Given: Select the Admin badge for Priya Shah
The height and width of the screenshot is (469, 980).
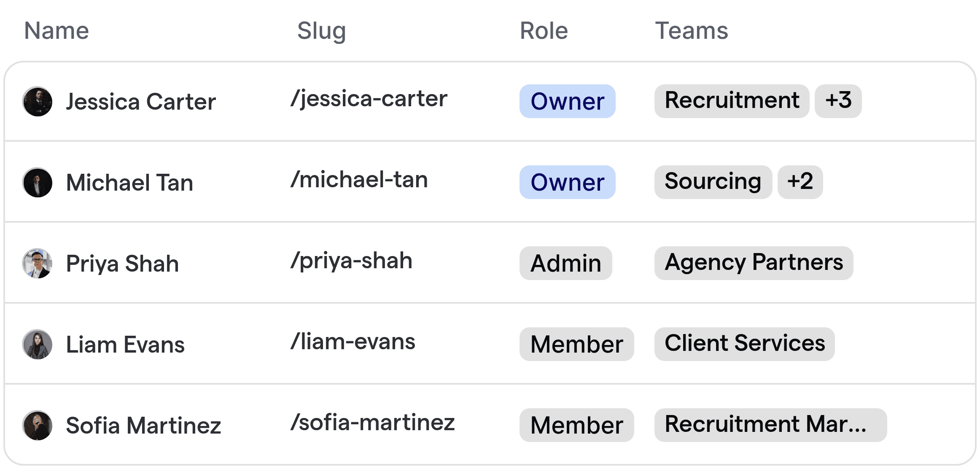Looking at the screenshot, I should [565, 263].
